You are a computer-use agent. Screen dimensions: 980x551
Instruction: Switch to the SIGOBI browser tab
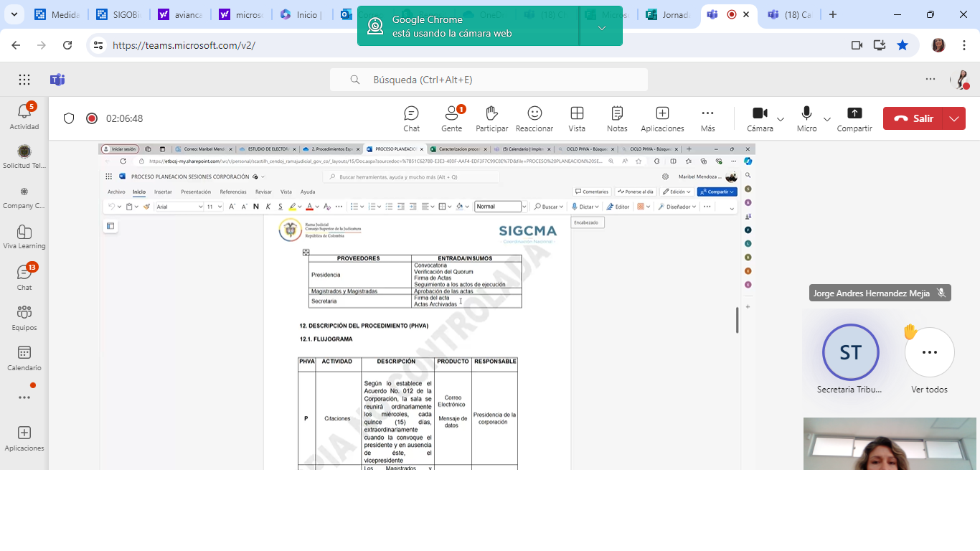(x=121, y=14)
